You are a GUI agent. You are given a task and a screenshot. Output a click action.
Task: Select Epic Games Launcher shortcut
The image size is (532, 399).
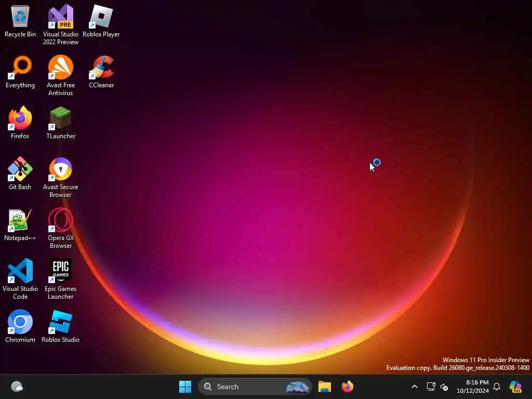(x=60, y=279)
